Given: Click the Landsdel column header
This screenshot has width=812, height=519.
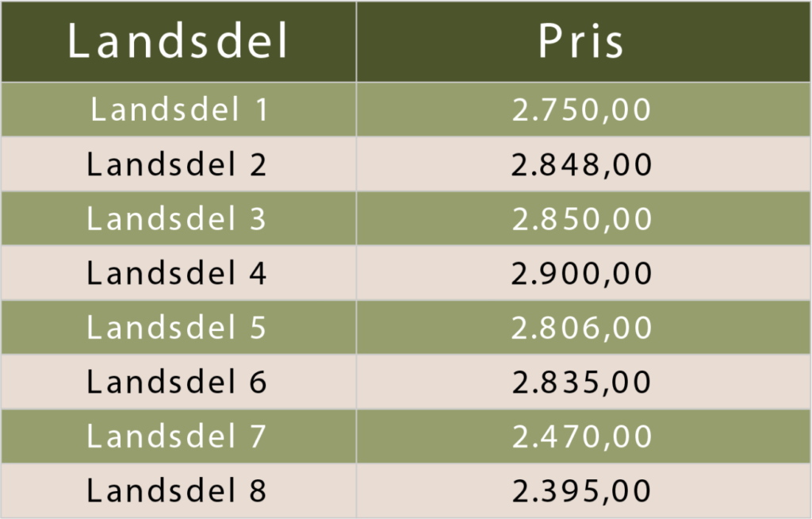Looking at the screenshot, I should click(178, 42).
